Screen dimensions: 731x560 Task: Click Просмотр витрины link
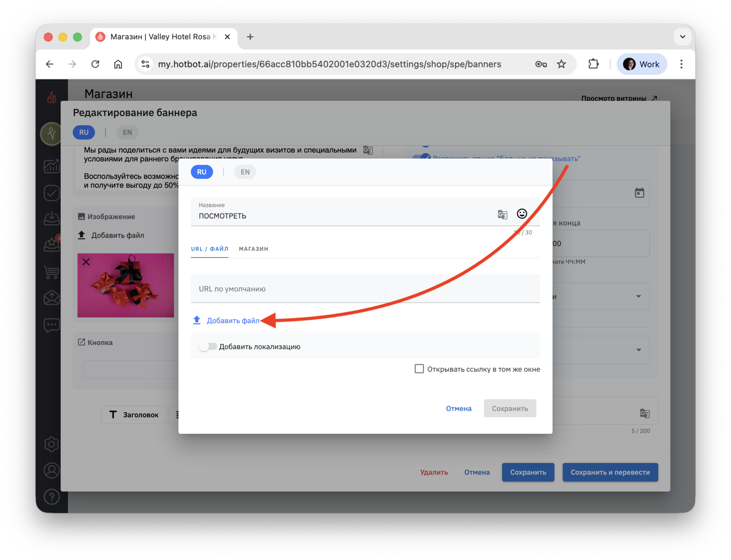pyautogui.click(x=619, y=98)
